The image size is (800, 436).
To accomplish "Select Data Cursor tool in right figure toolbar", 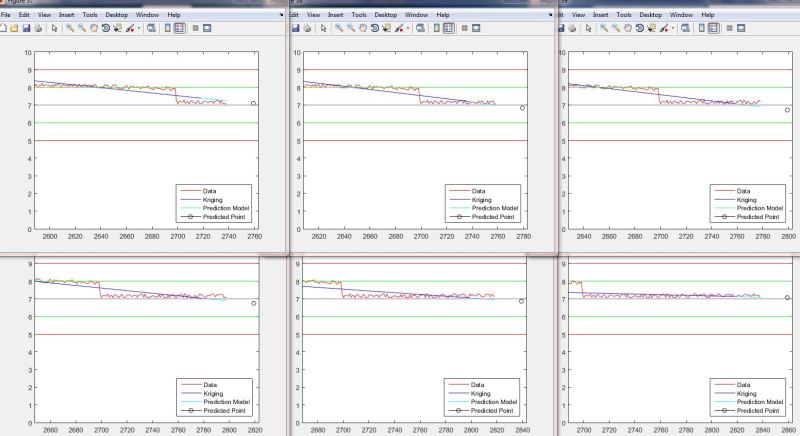I will [652, 28].
